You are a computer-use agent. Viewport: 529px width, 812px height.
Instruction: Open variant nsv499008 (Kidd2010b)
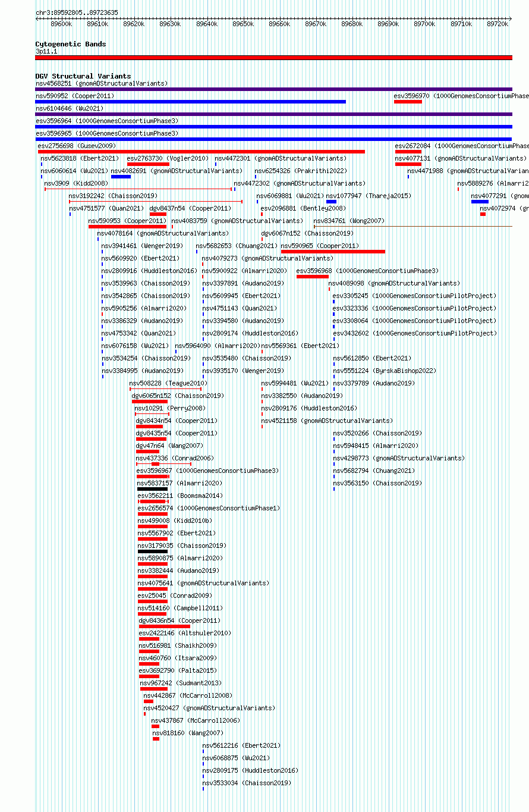(x=175, y=521)
